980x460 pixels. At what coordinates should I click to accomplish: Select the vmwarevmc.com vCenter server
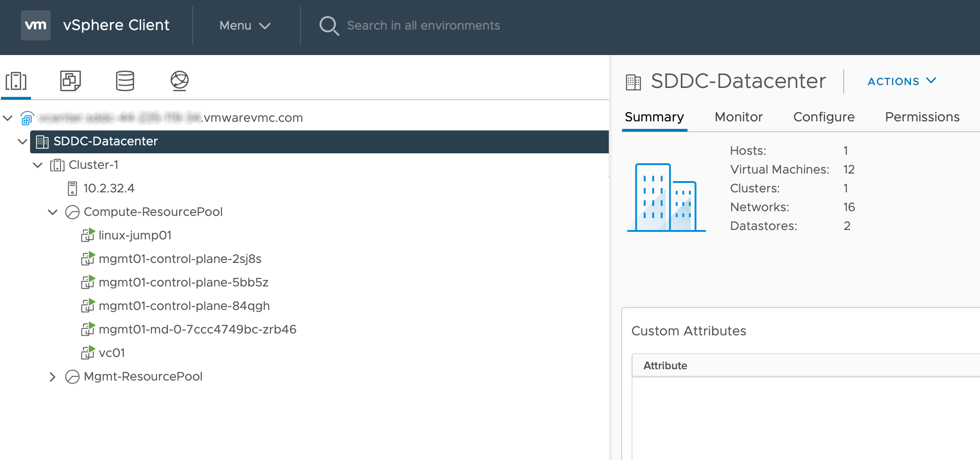point(170,118)
